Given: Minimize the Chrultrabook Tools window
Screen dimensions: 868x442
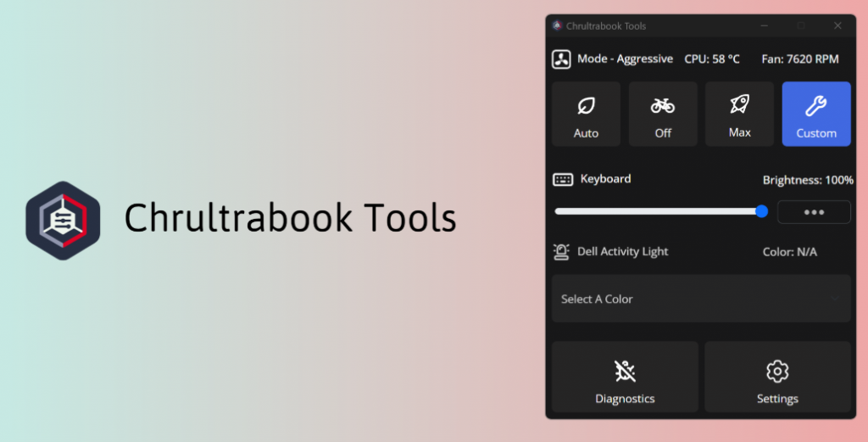Looking at the screenshot, I should (764, 25).
